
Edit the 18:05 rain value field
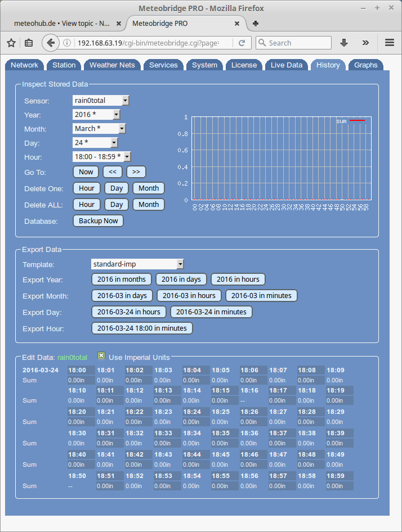tap(225, 381)
